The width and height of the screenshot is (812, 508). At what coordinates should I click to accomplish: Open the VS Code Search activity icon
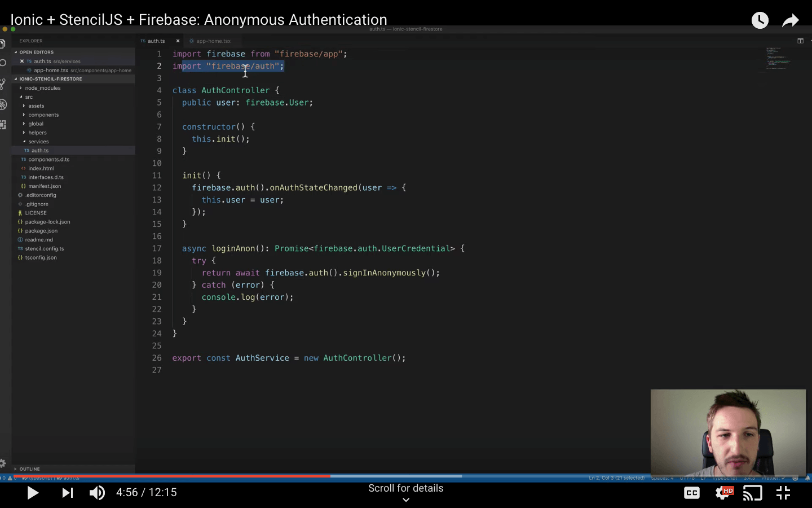click(3, 63)
